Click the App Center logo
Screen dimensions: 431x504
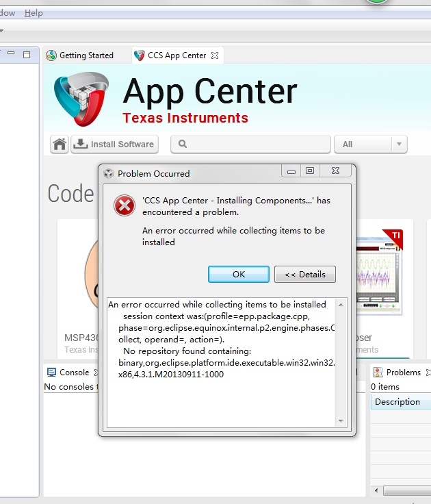(81, 99)
